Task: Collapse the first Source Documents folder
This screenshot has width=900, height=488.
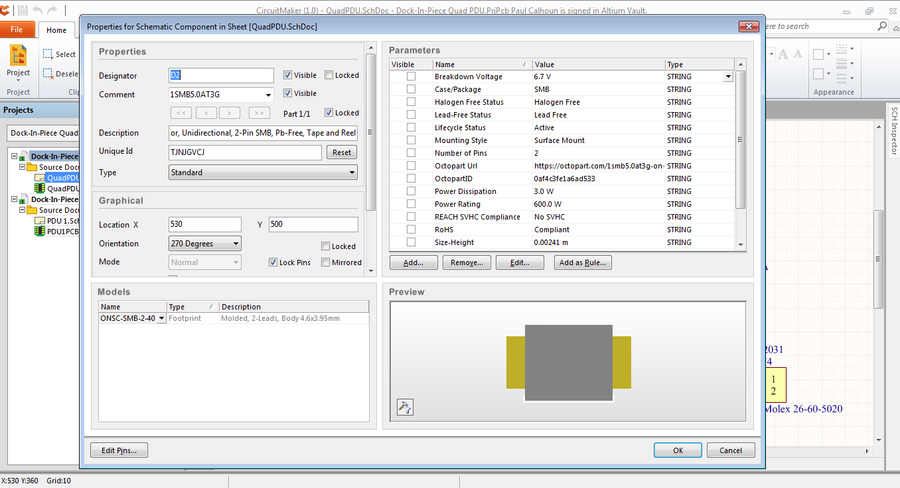Action: 22,166
